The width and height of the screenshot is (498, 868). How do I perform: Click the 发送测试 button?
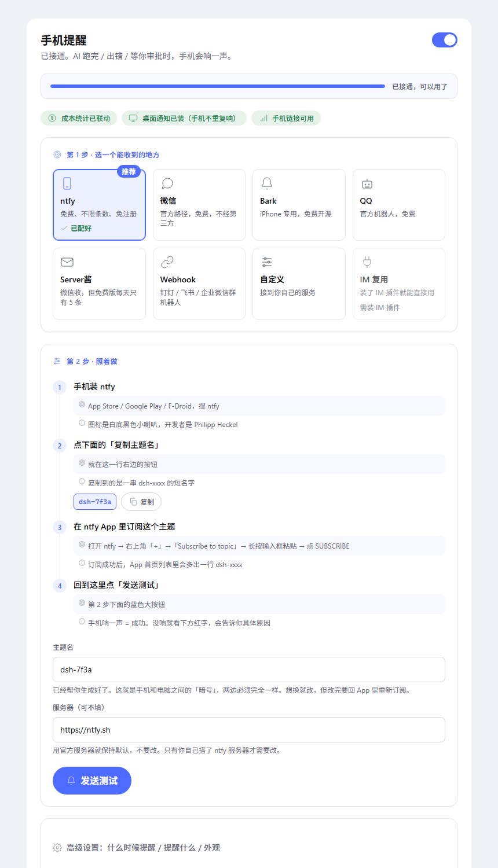point(92,781)
